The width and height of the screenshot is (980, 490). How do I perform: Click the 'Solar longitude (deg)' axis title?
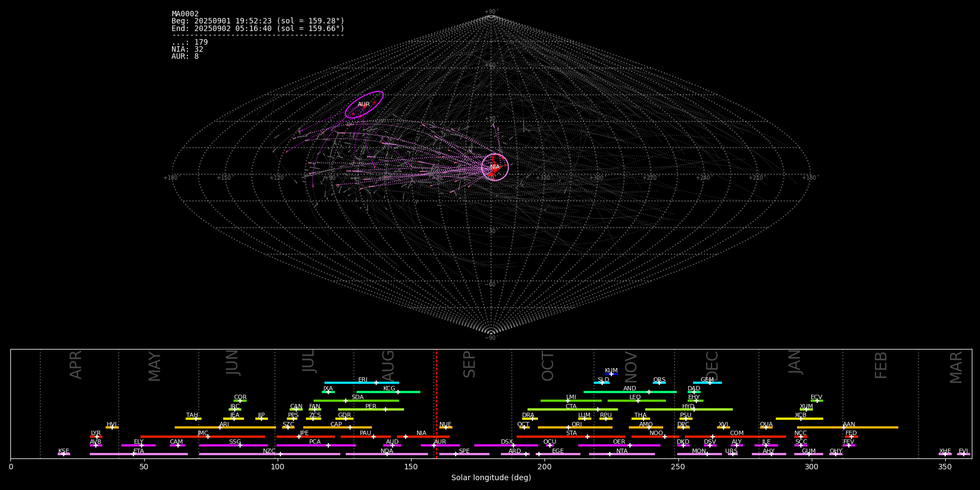[491, 477]
